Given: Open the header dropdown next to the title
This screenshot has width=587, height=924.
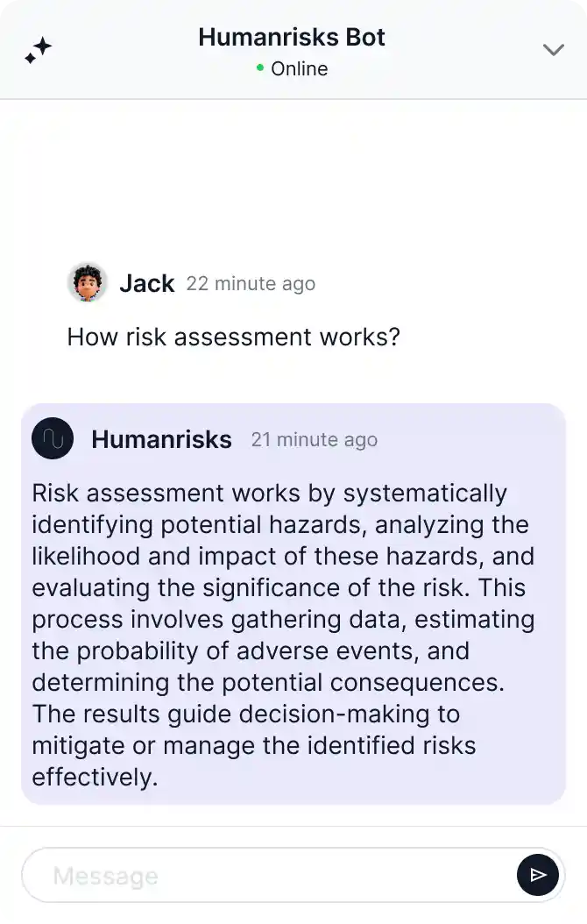Looking at the screenshot, I should pos(553,50).
